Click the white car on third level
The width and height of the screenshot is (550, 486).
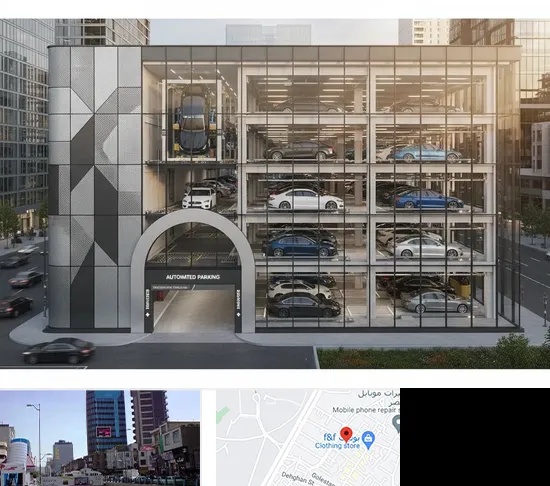pos(306,200)
